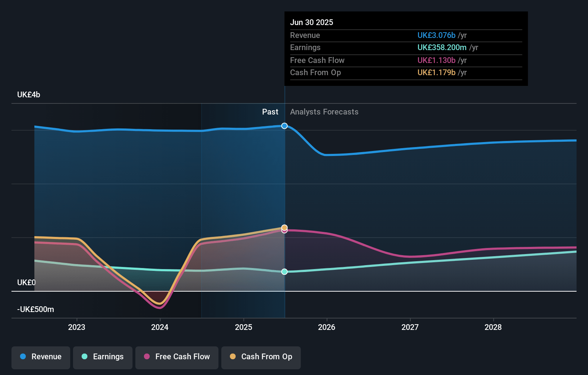Viewport: 588px width, 375px height.
Task: Toggle the Earnings legend button
Action: (103, 357)
